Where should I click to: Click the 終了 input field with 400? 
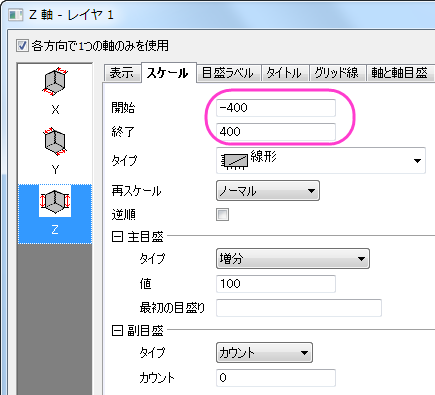pos(276,132)
